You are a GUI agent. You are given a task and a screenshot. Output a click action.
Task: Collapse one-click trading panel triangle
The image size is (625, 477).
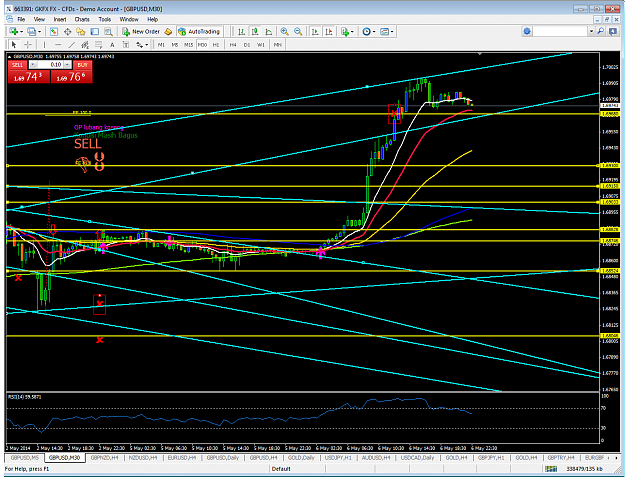(x=10, y=57)
